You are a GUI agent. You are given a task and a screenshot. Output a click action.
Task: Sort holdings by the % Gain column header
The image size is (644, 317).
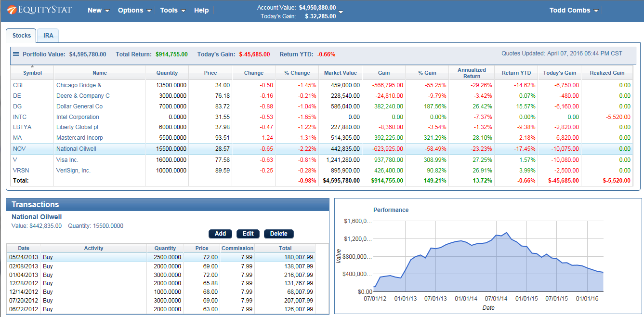point(426,72)
